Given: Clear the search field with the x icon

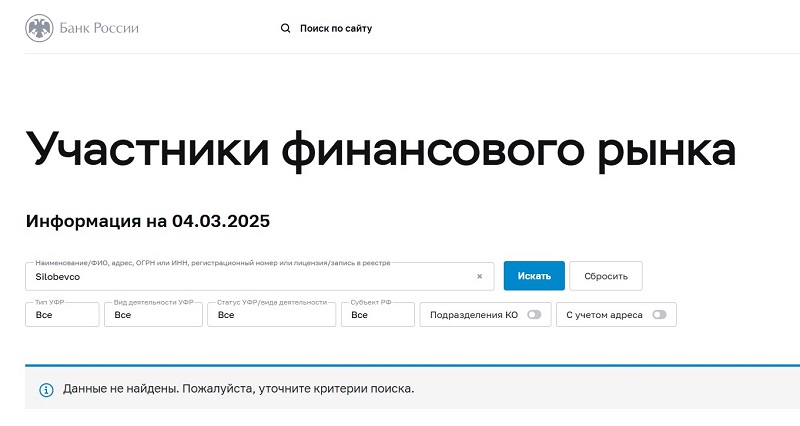Looking at the screenshot, I should [x=480, y=277].
